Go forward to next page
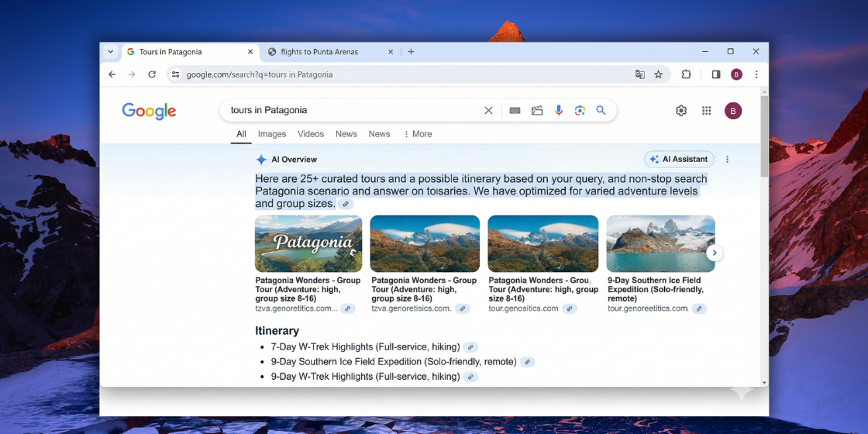 pos(132,74)
